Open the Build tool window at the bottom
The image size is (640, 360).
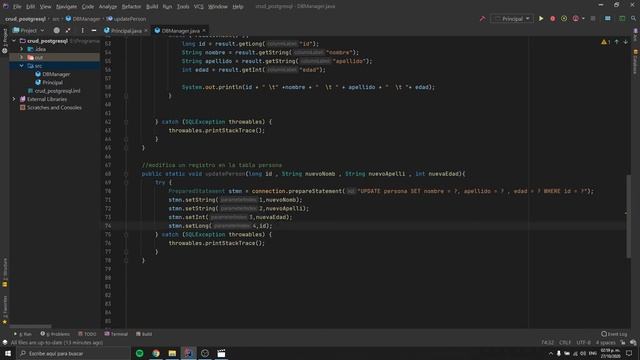[x=144, y=334]
